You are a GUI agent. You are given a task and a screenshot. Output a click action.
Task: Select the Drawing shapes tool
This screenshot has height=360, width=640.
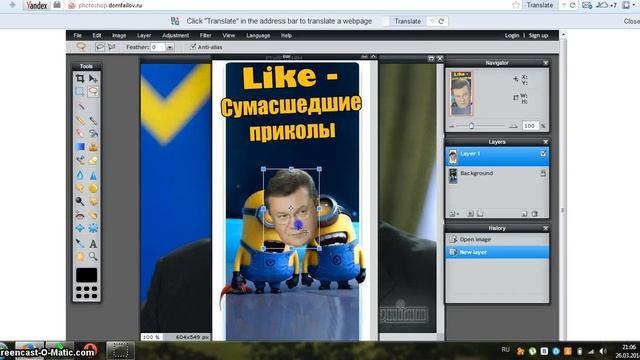(x=93, y=160)
